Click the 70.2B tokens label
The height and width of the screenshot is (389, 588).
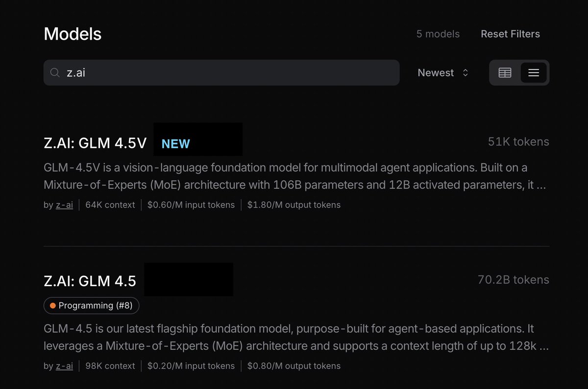514,280
